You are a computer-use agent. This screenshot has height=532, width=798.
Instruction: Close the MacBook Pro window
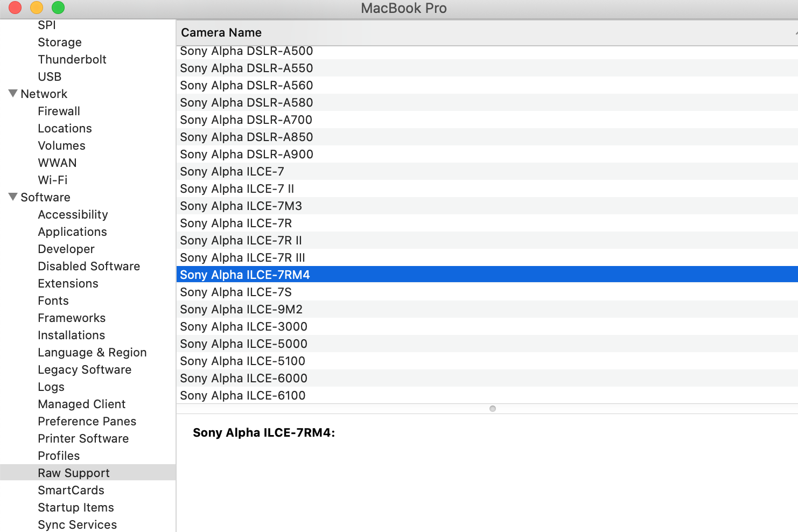[x=15, y=8]
